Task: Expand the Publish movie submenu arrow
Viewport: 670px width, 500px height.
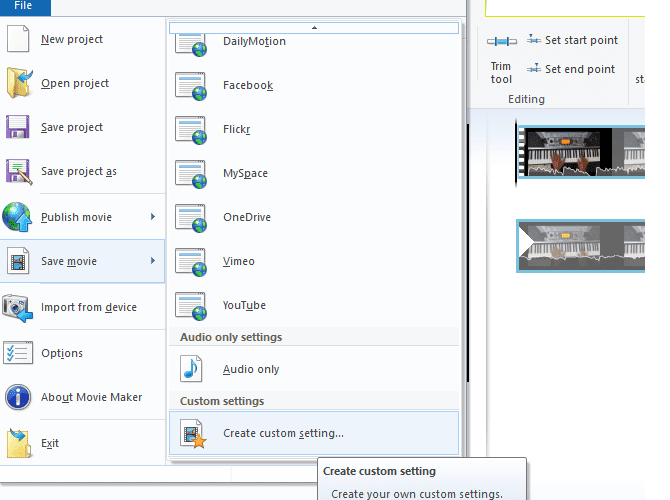Action: click(x=153, y=217)
